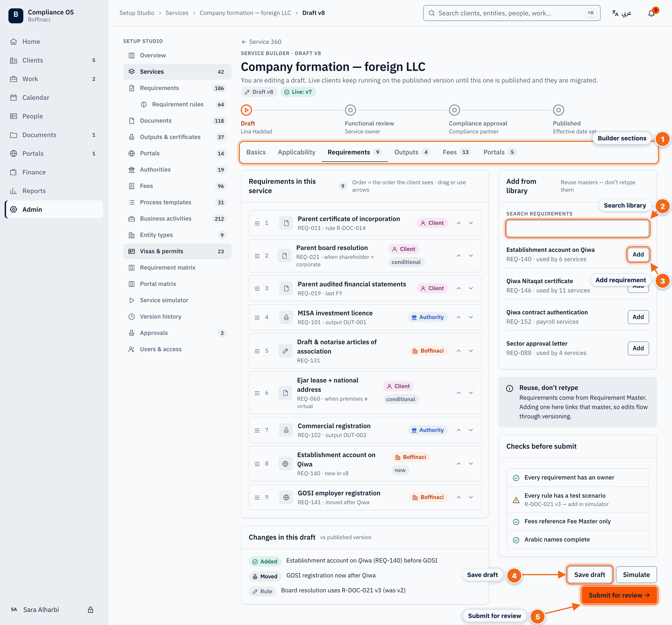The width and height of the screenshot is (672, 625).
Task: Open notifications bell icon
Action: tap(651, 13)
